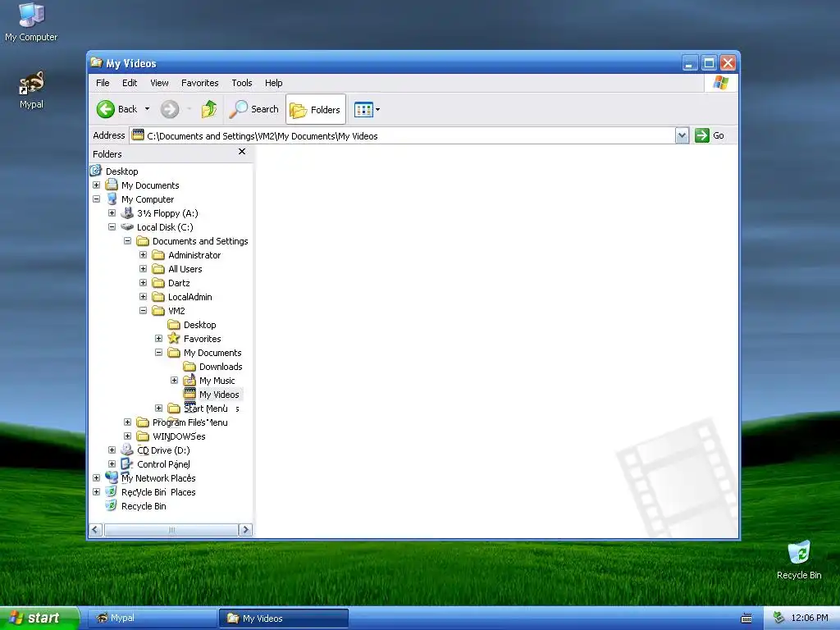Open the Edit menu
The height and width of the screenshot is (630, 840).
pyautogui.click(x=130, y=83)
